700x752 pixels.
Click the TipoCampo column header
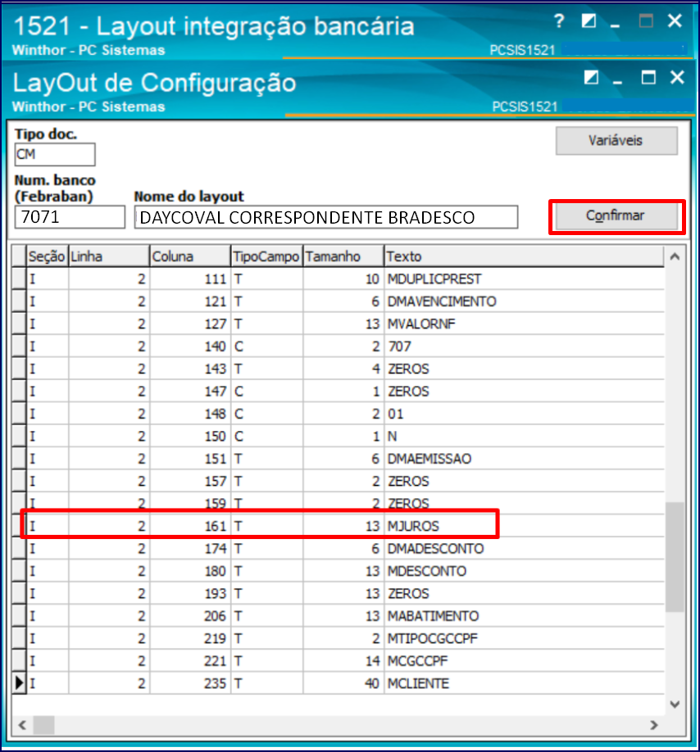266,256
